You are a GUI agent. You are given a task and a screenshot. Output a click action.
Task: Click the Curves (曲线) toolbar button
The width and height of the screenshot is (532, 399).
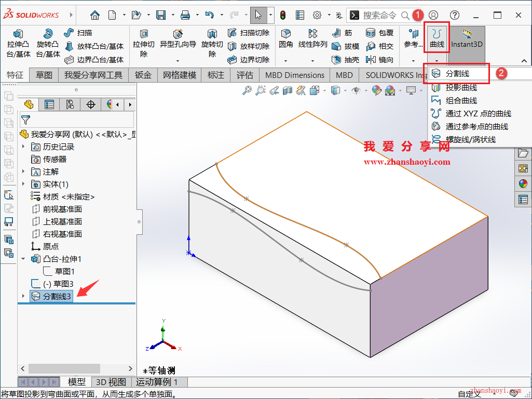tap(436, 38)
